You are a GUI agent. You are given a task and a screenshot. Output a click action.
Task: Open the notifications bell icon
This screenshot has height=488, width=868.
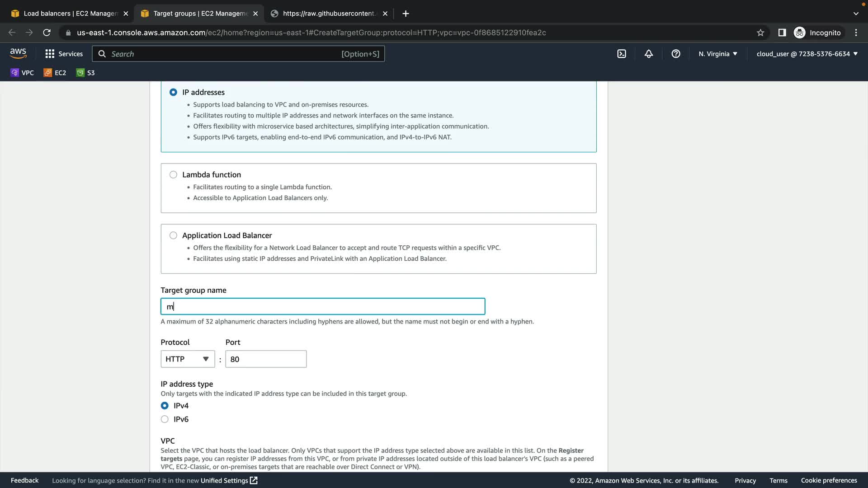click(x=649, y=54)
